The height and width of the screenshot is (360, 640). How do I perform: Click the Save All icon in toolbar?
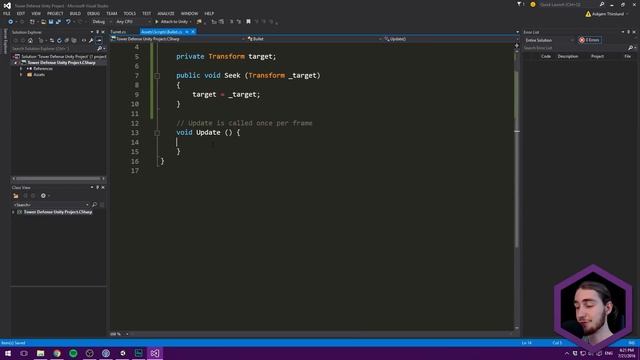(x=58, y=22)
